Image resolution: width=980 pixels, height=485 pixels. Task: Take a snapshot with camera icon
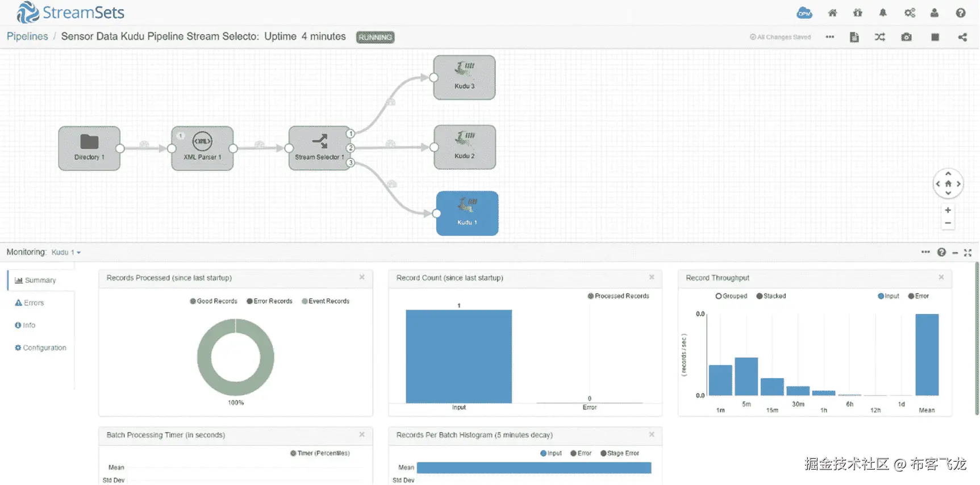coord(907,37)
